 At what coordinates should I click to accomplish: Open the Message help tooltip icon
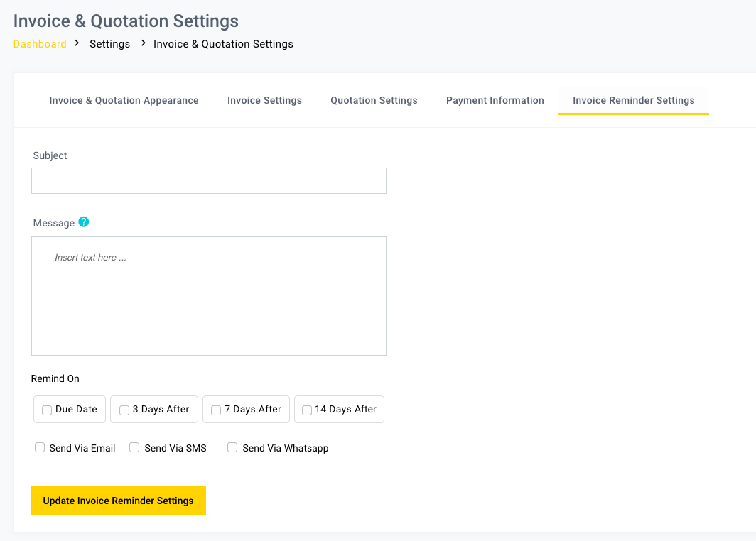[84, 222]
